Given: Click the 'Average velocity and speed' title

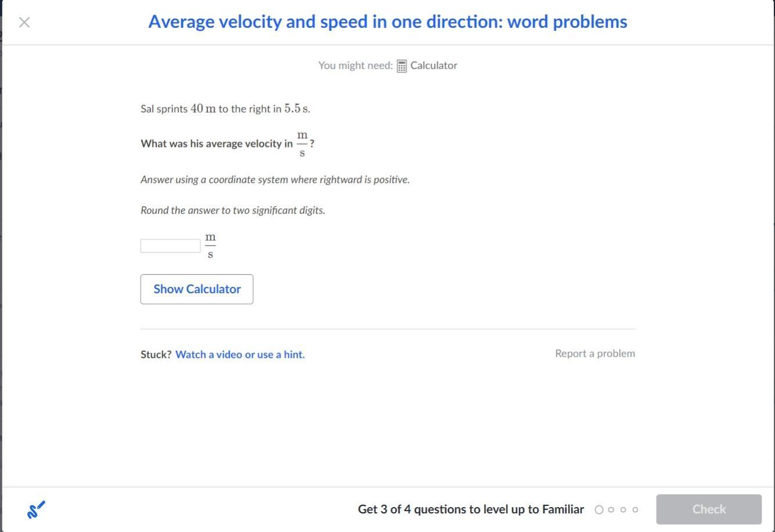Looking at the screenshot, I should click(x=387, y=21).
